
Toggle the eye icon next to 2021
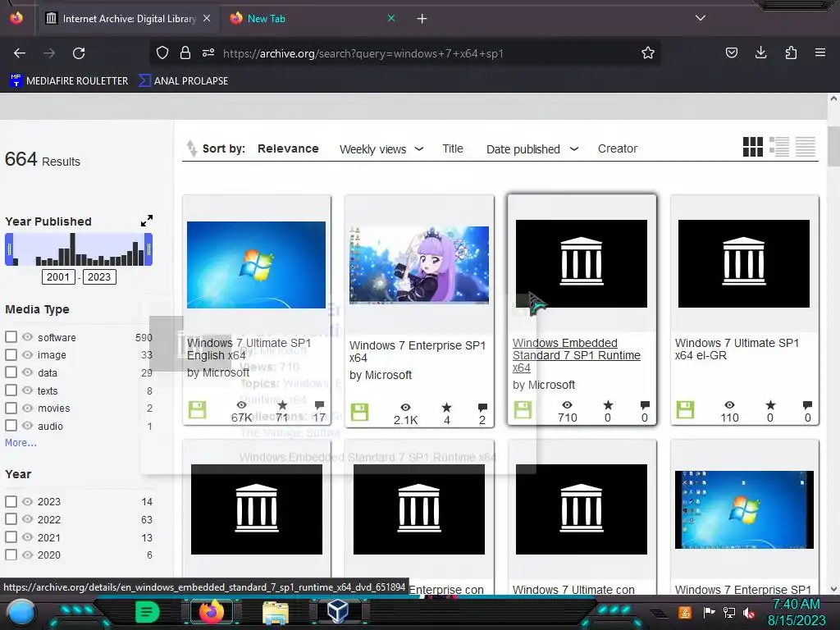27,537
